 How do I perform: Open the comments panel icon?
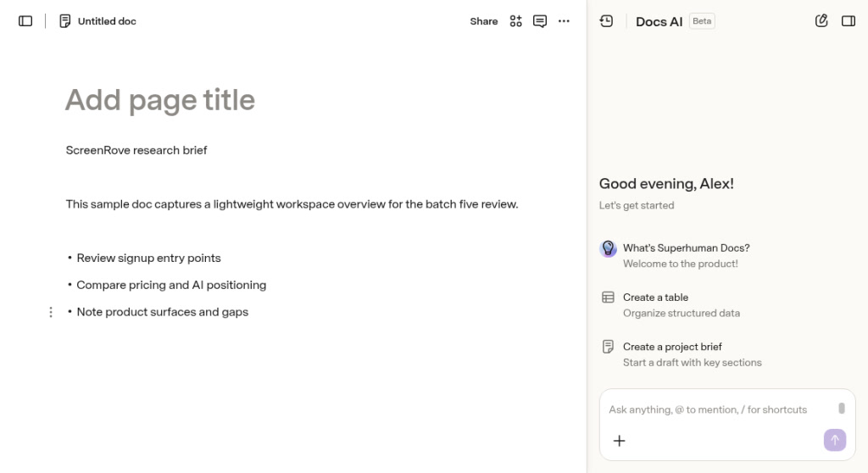point(540,21)
